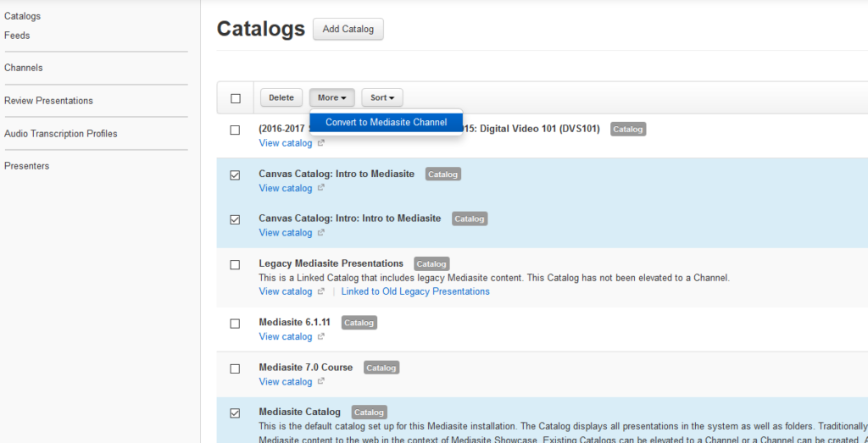The width and height of the screenshot is (868, 443).
Task: Click the Catalog badge beside Digital Video 101
Action: pos(628,130)
